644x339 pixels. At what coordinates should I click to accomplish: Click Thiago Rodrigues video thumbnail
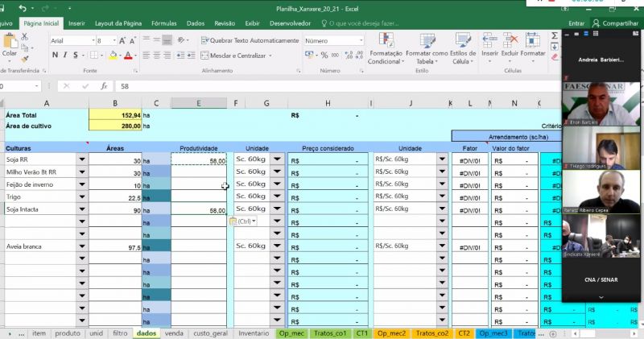click(601, 148)
